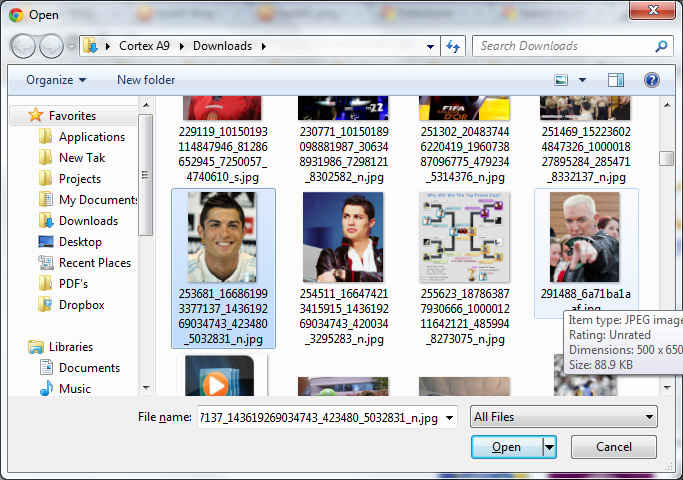Click Recent Places in the sidebar

click(x=94, y=263)
